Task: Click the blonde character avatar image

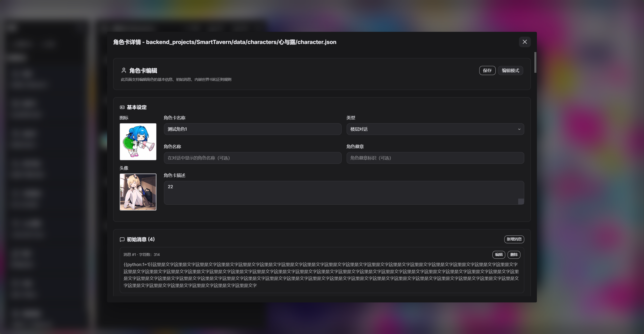Action: point(138,192)
